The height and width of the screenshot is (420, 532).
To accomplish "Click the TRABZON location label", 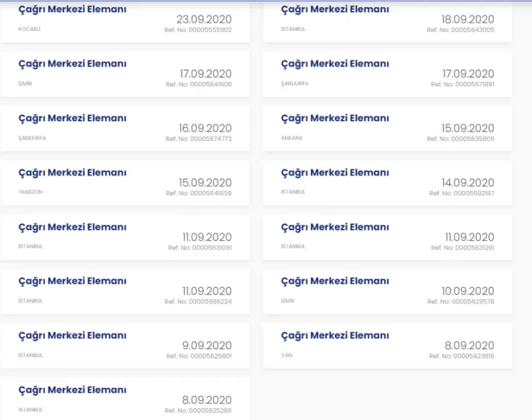I will coord(31,192).
